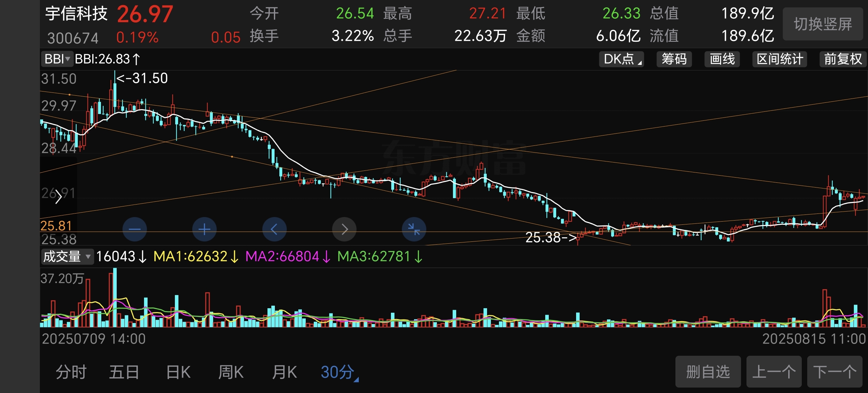Select 分时 tab
The height and width of the screenshot is (393, 868).
coord(71,372)
